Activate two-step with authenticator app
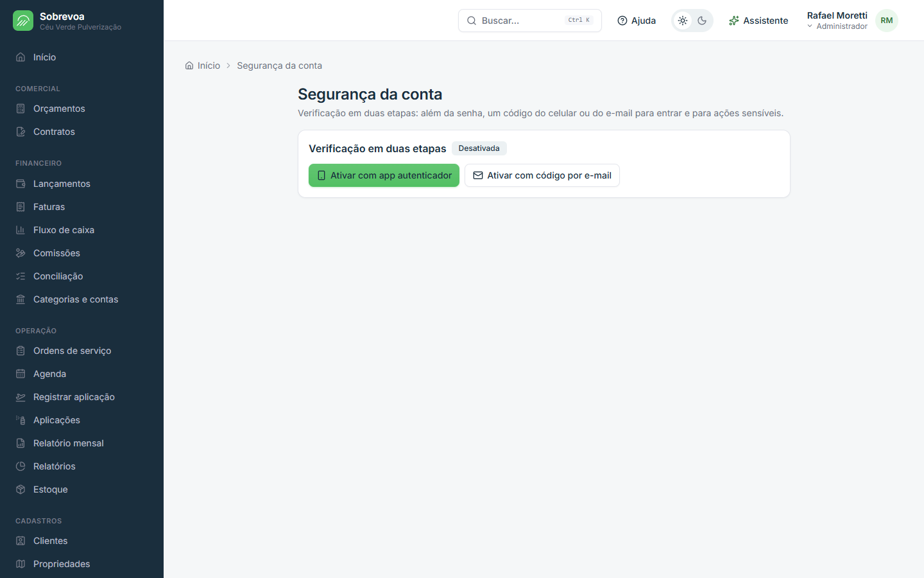Viewport: 924px width, 578px height. [384, 175]
